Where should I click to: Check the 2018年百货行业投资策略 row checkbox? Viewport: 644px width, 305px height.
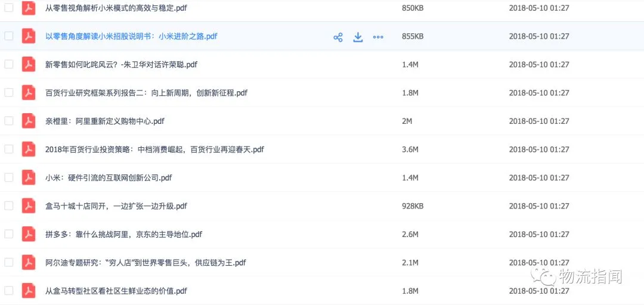click(8, 150)
